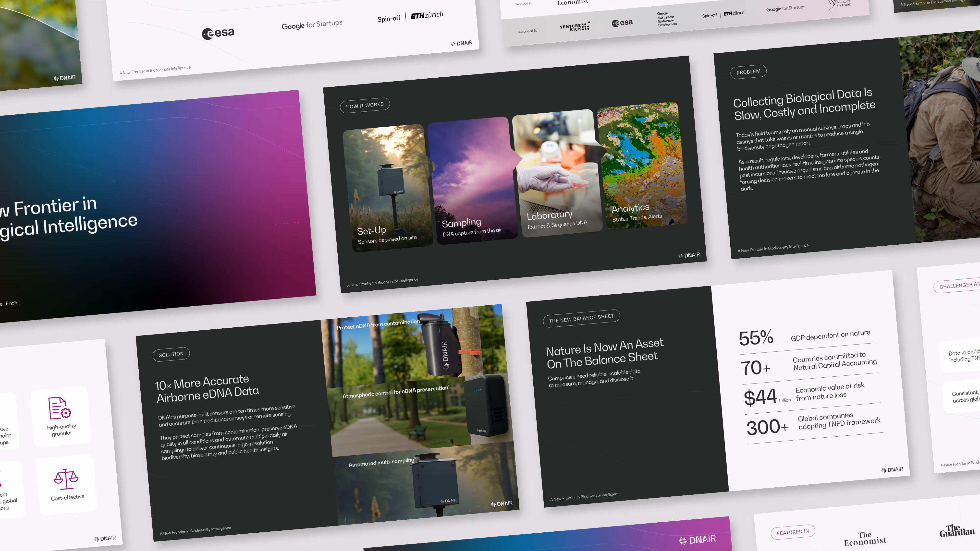Click the esa logo on the white slide

[x=218, y=33]
